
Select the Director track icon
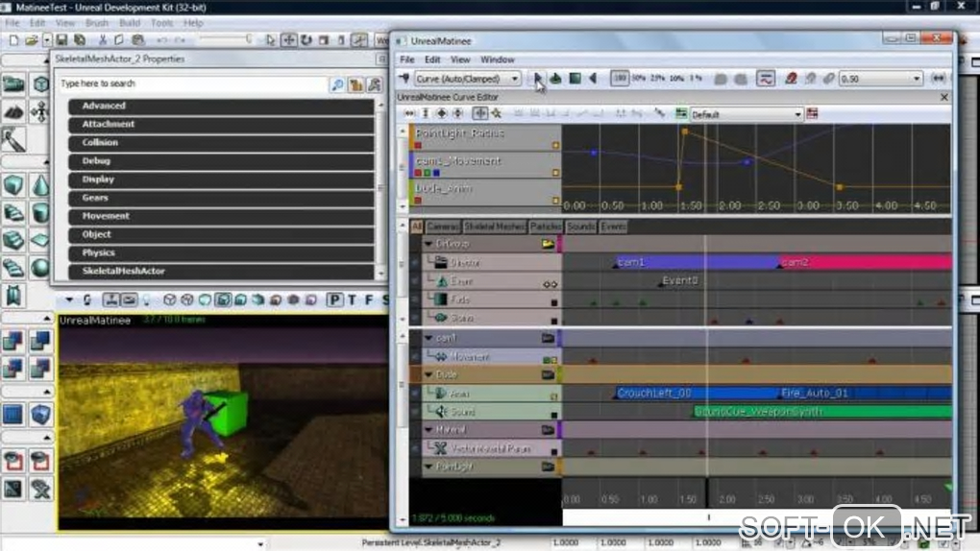[x=441, y=262]
